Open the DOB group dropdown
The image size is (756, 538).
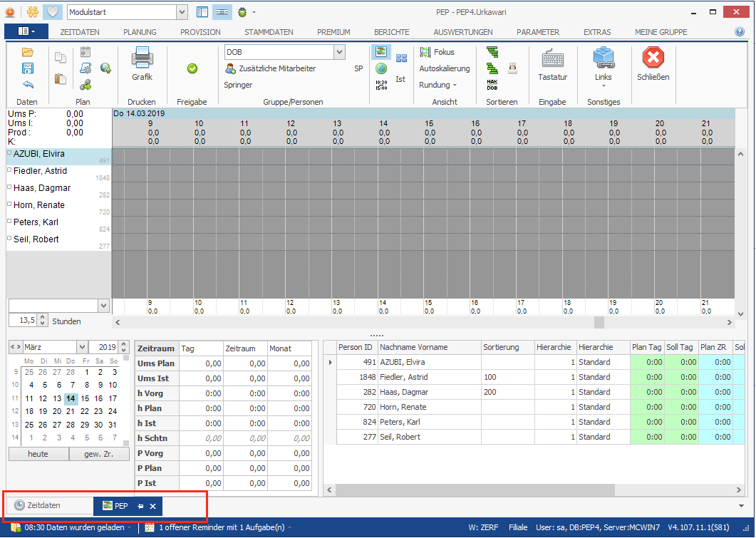coord(339,52)
